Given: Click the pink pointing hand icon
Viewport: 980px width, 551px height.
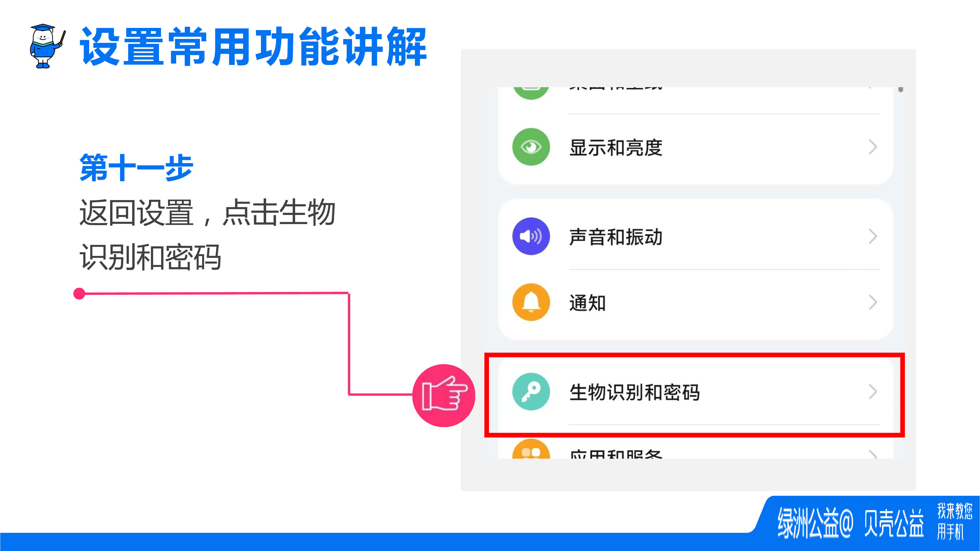Looking at the screenshot, I should (444, 395).
